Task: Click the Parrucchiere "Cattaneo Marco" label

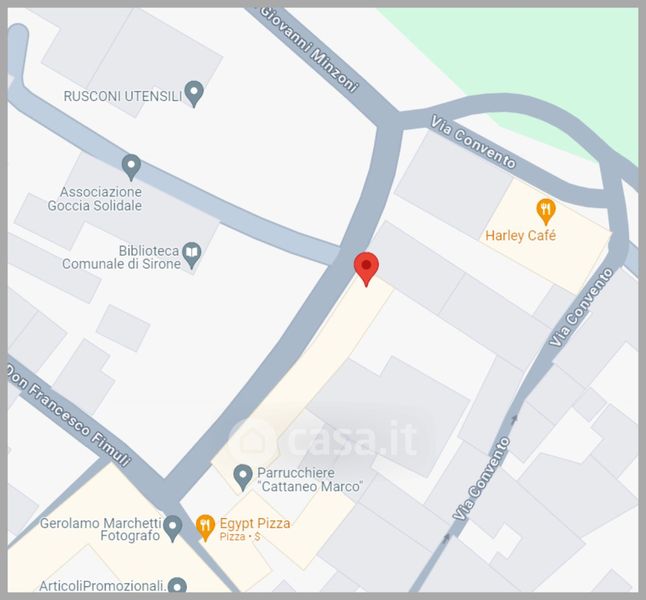Action: point(310,479)
